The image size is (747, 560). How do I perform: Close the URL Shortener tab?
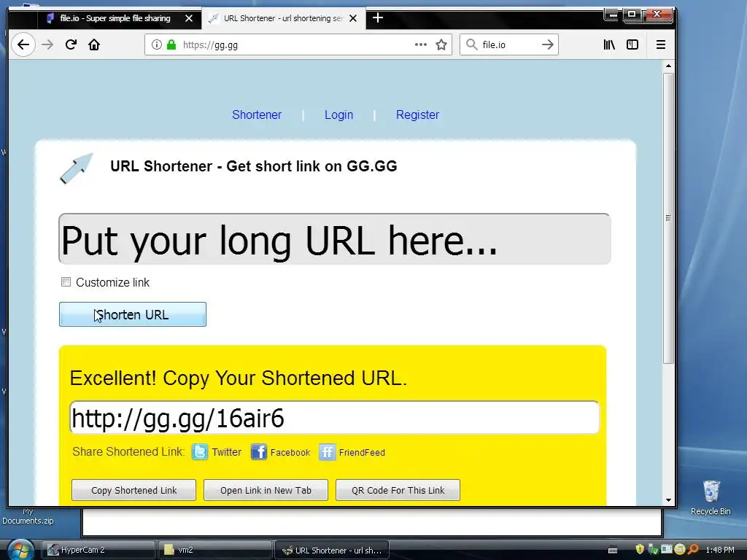point(353,18)
